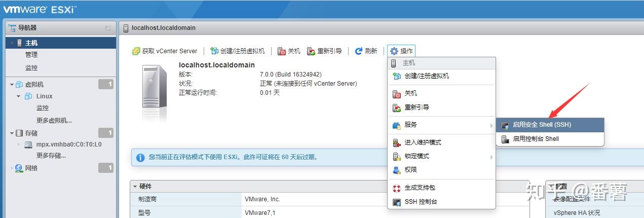This screenshot has width=644, height=218.
Task: Click the SSH 控制台 terminal icon
Action: 397,202
